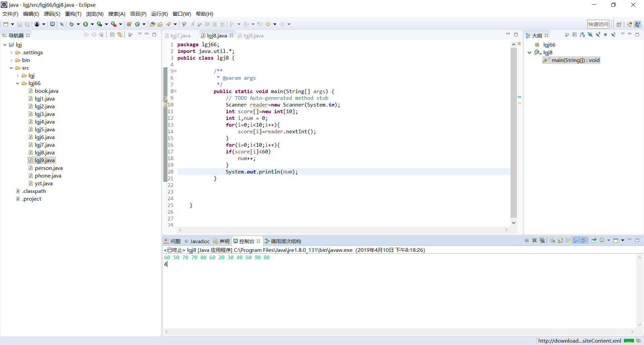Toggle link with editor in navigator
This screenshot has height=345, width=644.
120,35
